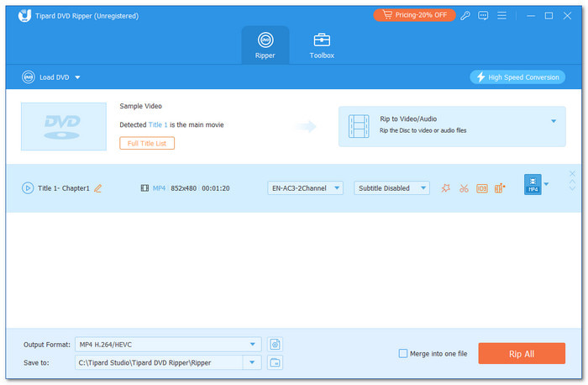
Task: Open the Subtitle Disabled dropdown
Action: pyautogui.click(x=392, y=188)
